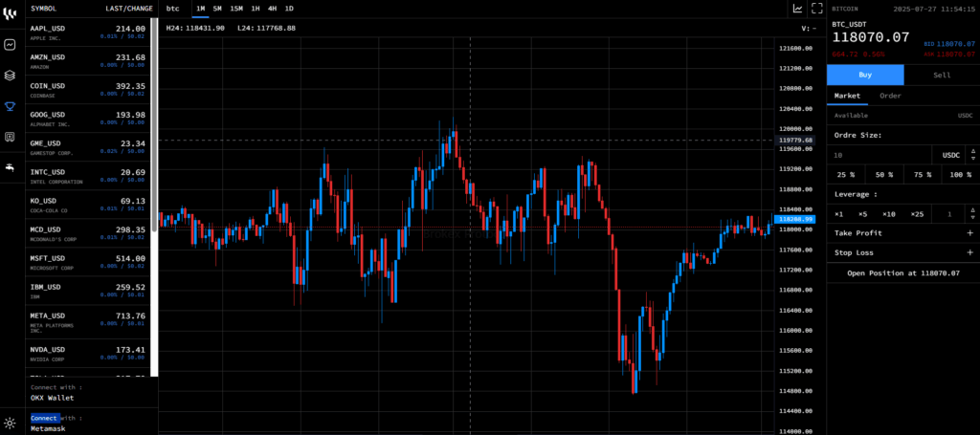Select NVDA_USD in symbol list

coord(87,353)
